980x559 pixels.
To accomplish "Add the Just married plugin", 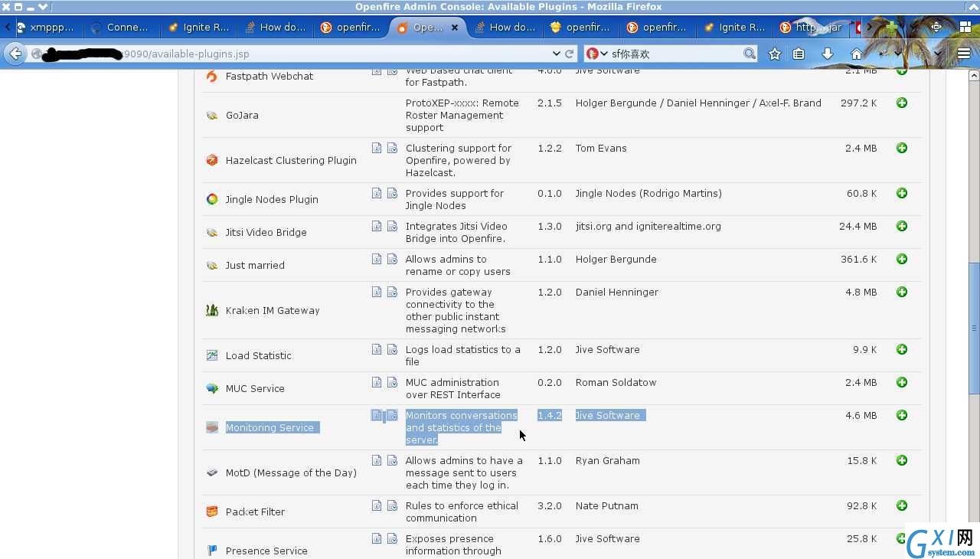I will tap(902, 259).
